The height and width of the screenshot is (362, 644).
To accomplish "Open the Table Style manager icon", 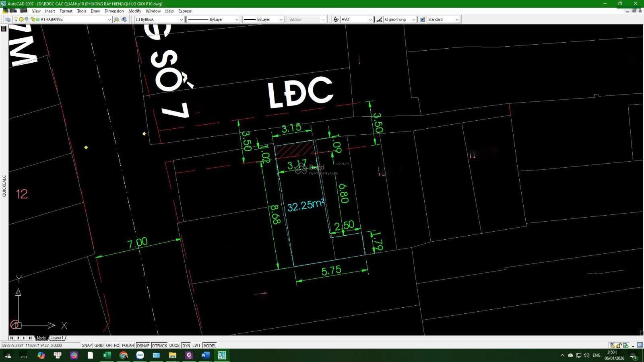I will (422, 19).
